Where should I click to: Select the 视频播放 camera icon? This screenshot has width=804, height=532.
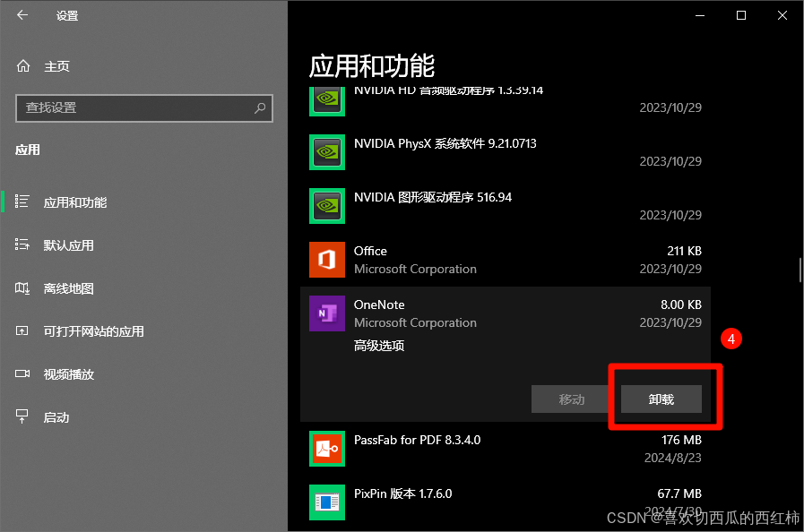[22, 373]
